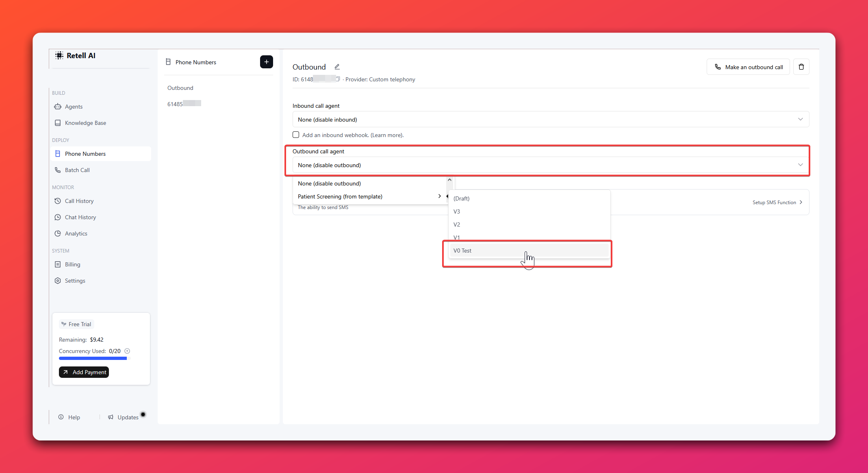The width and height of the screenshot is (868, 473).
Task: Open Agents from sidebar
Action: pyautogui.click(x=74, y=107)
